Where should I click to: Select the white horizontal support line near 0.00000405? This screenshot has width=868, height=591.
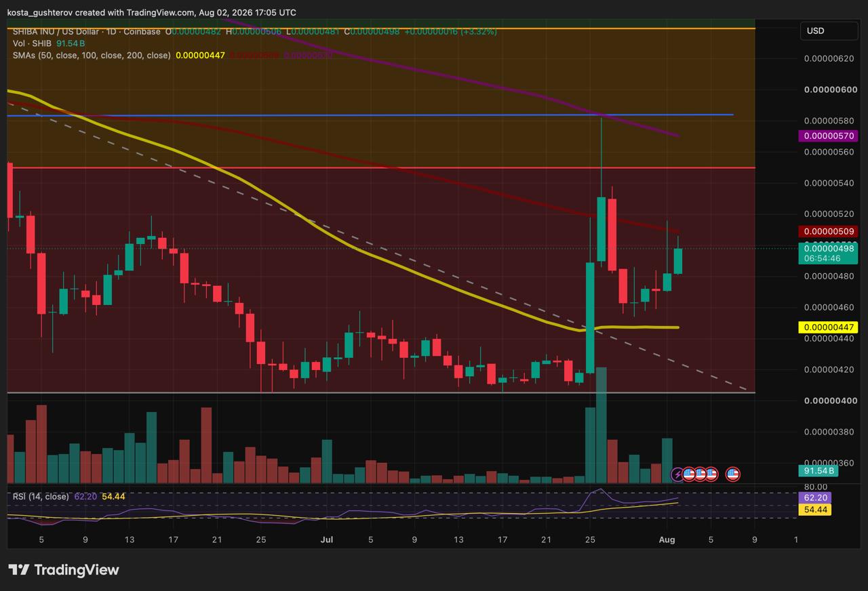coord(380,392)
